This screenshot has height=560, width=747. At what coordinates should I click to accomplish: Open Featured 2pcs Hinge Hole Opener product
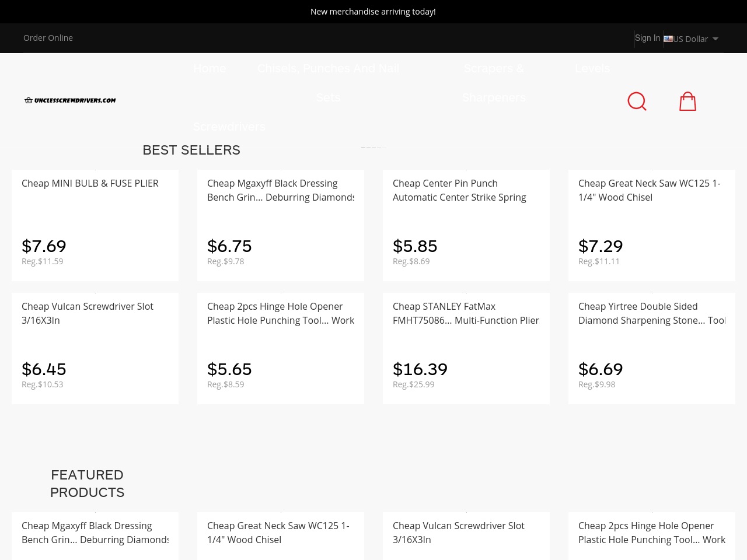(x=652, y=533)
